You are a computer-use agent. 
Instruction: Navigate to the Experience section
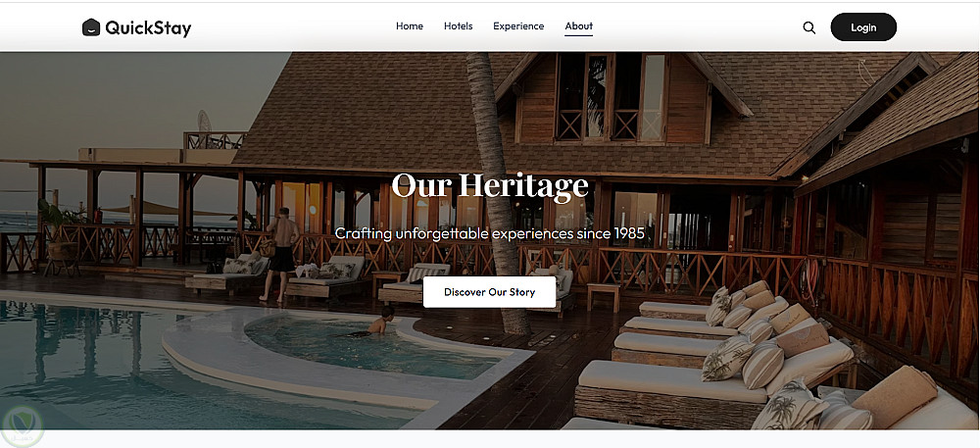[518, 26]
